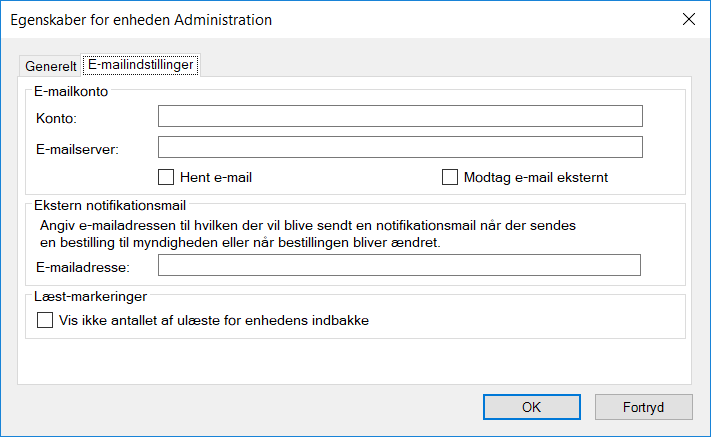The height and width of the screenshot is (437, 711).
Task: Click the Konto text field
Action: click(x=400, y=117)
